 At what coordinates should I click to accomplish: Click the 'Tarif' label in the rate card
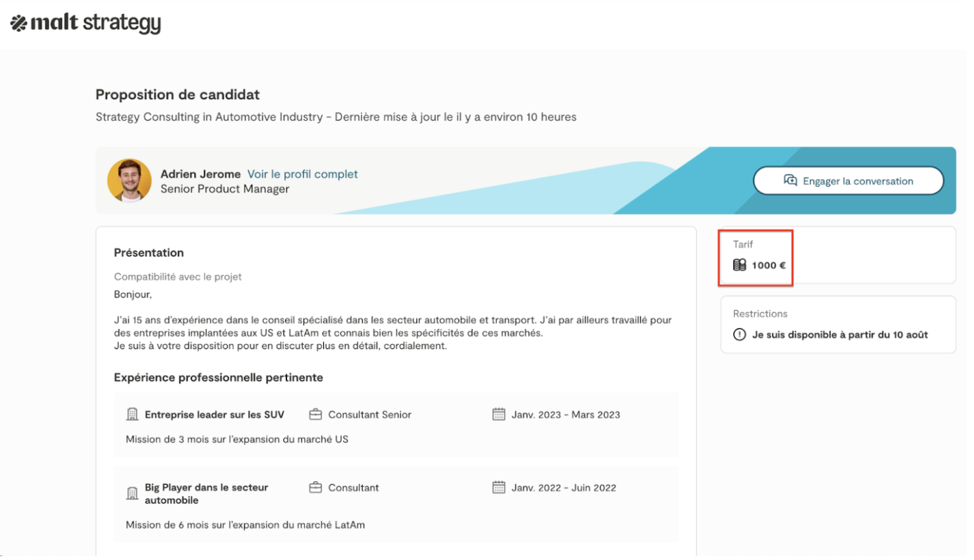pyautogui.click(x=742, y=244)
